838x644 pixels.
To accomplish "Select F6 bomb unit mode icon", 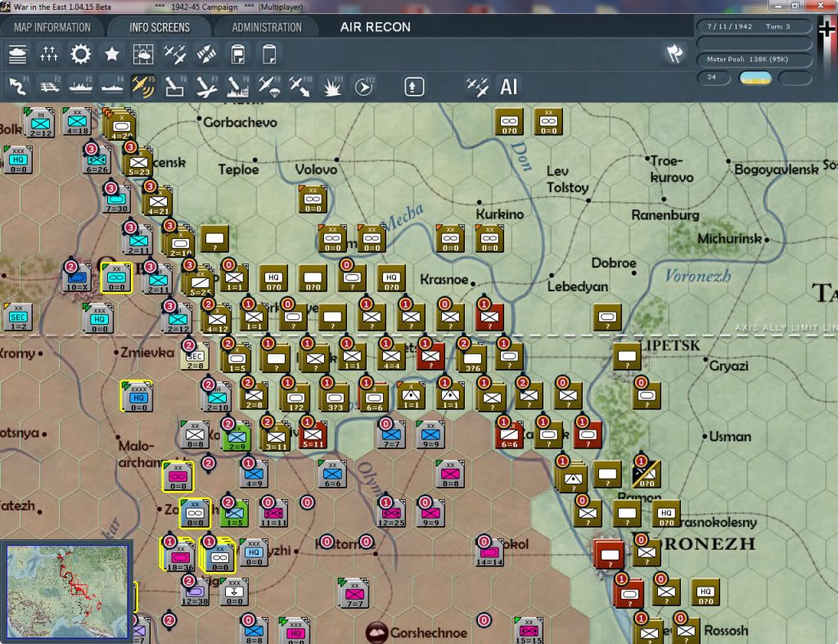I will pos(175,87).
